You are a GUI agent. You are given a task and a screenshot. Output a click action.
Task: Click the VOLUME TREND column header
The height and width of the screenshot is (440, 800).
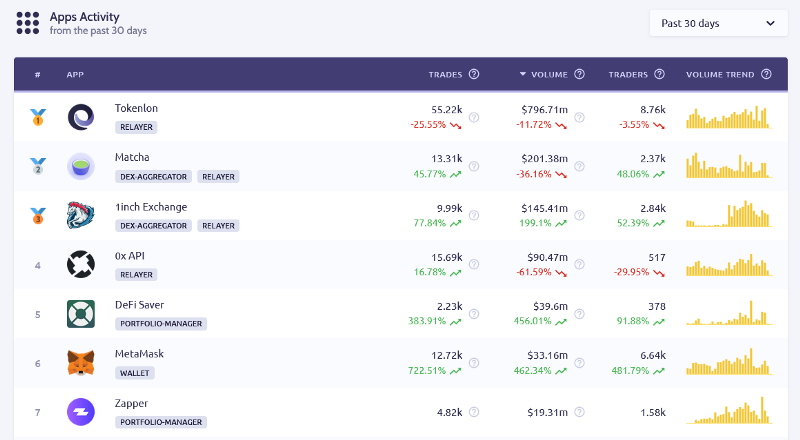pos(720,75)
